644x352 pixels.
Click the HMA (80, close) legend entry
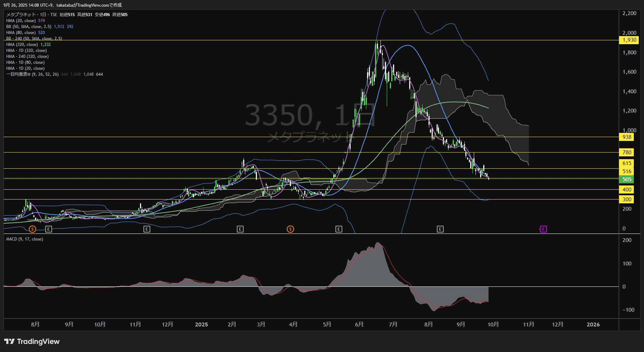[x=21, y=33]
